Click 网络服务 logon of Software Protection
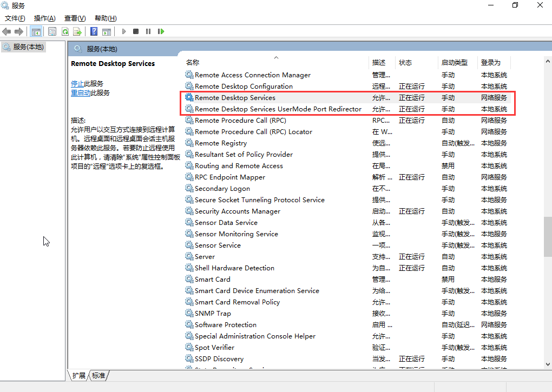552x392 pixels. point(494,324)
